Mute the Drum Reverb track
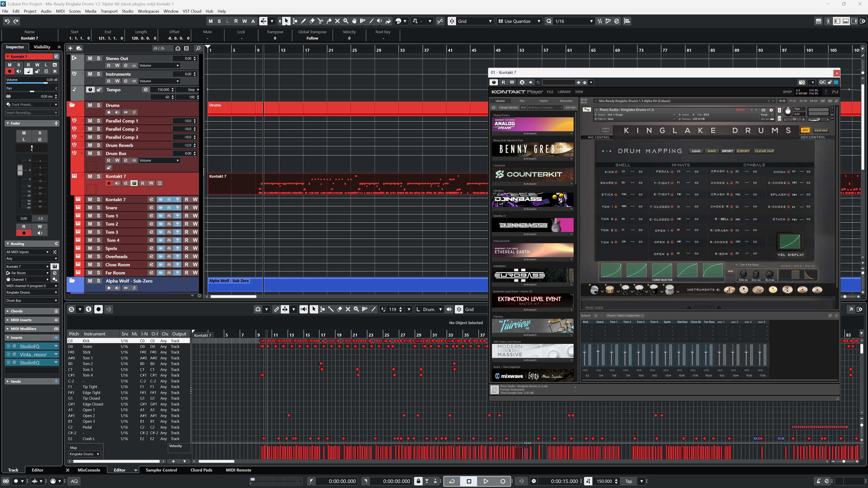The image size is (868, 488). [x=90, y=145]
